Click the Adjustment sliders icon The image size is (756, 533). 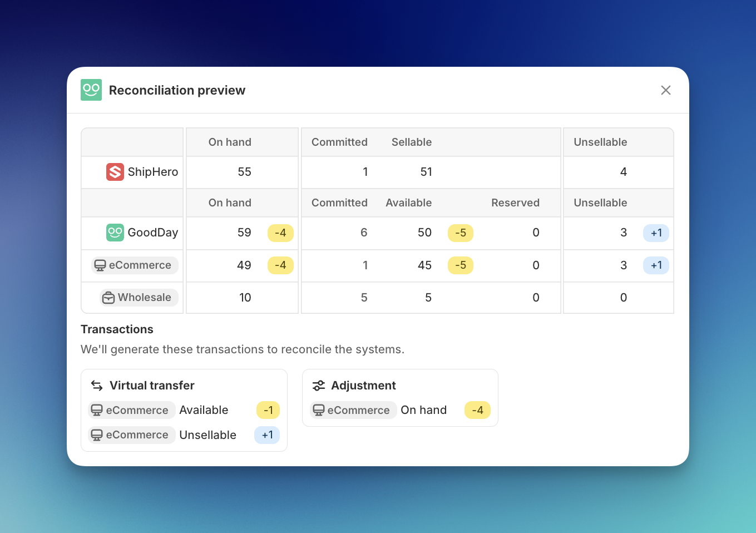(x=319, y=386)
